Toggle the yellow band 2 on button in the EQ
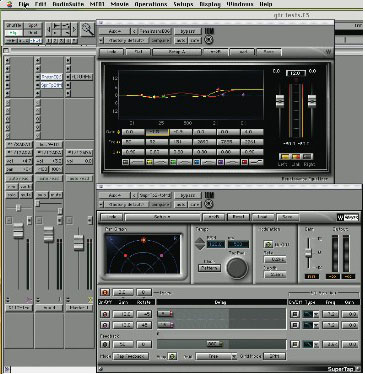365x374 pixels. (x=150, y=162)
